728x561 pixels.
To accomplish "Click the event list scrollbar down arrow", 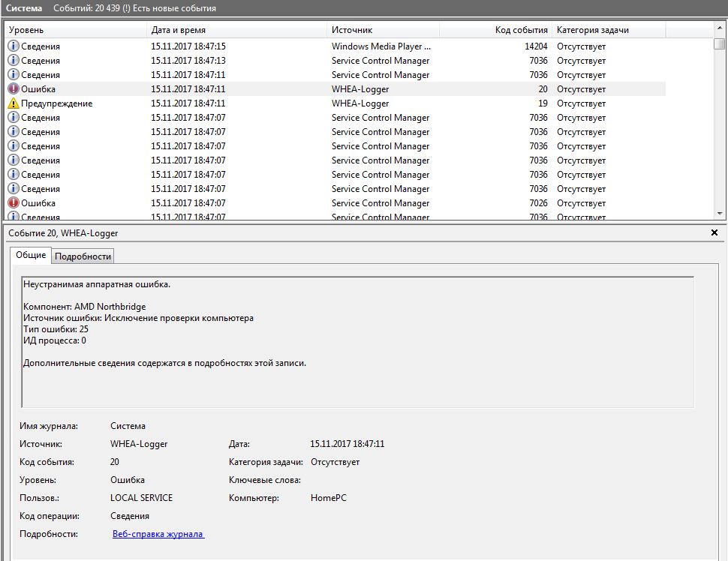I will [x=720, y=214].
